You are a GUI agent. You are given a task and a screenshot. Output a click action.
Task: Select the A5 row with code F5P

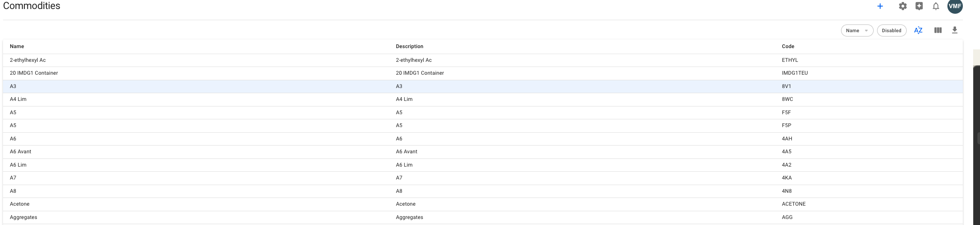coord(13,125)
